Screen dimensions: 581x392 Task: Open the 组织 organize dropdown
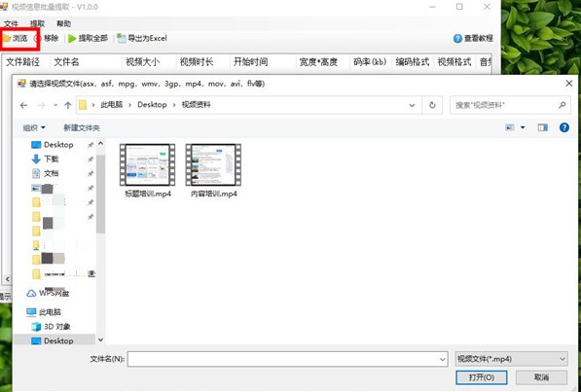[34, 127]
